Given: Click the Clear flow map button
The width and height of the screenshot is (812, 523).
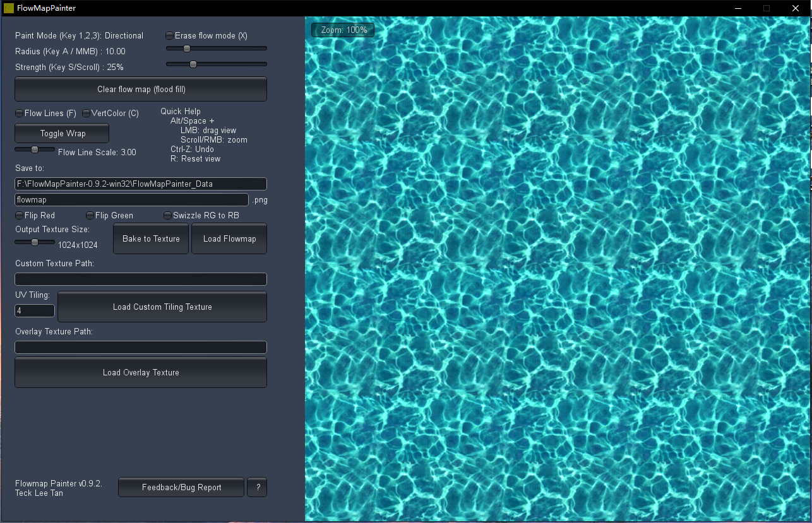Looking at the screenshot, I should [x=140, y=89].
